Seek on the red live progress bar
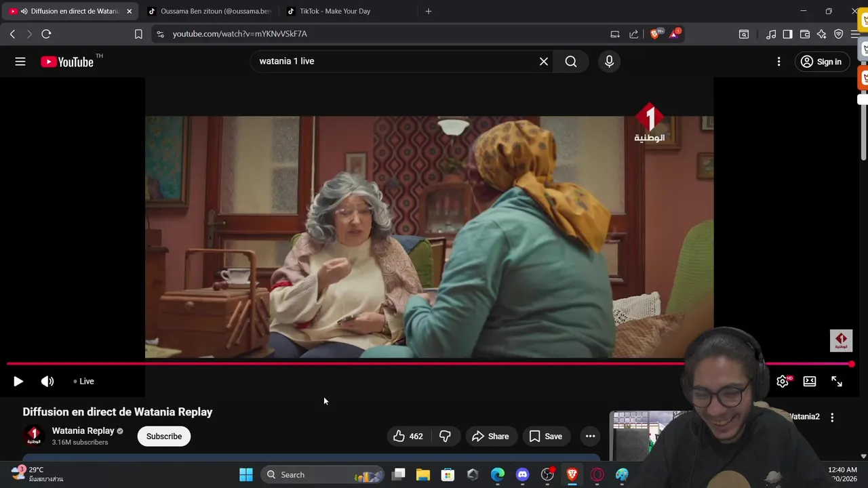This screenshot has width=868, height=488. 429,364
